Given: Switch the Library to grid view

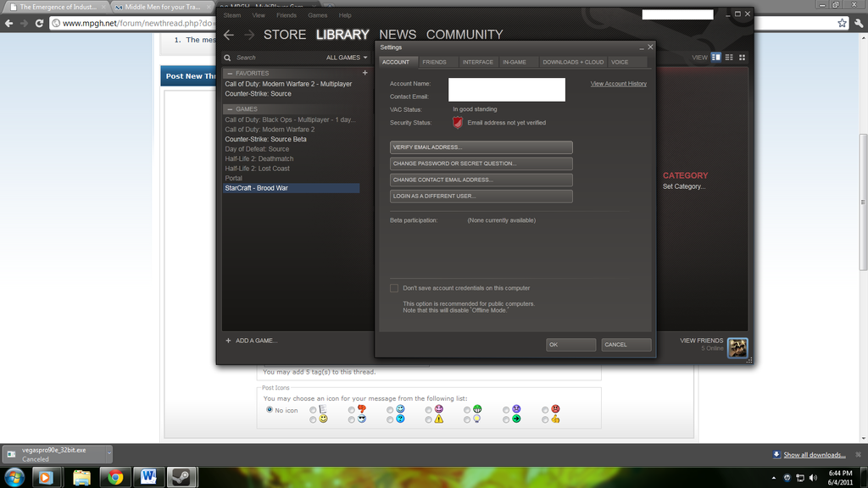Looking at the screenshot, I should (742, 57).
